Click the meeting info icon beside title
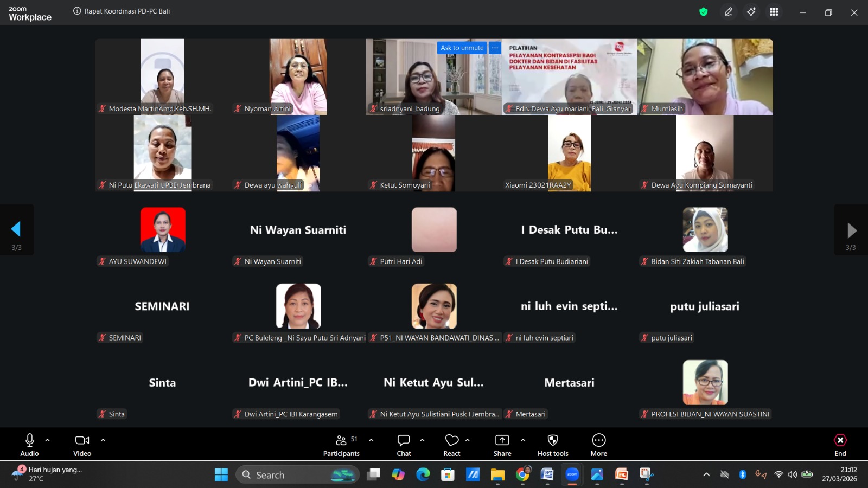Viewport: 868px width, 488px height. pyautogui.click(x=77, y=11)
